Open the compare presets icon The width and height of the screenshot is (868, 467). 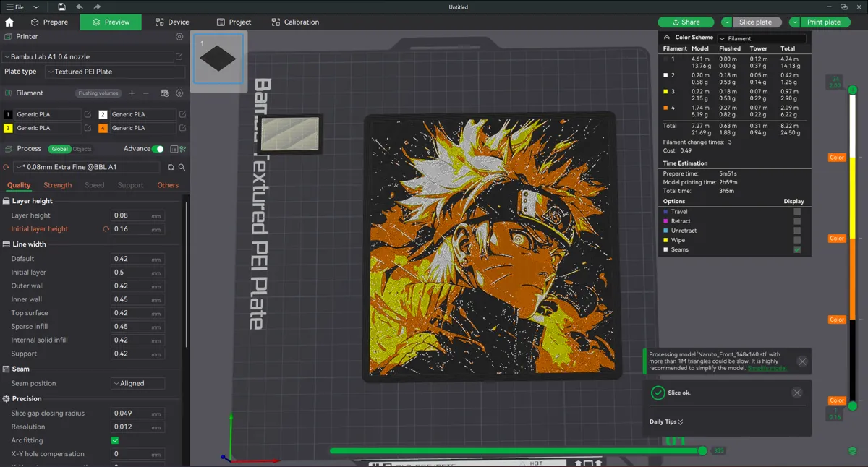183,149
